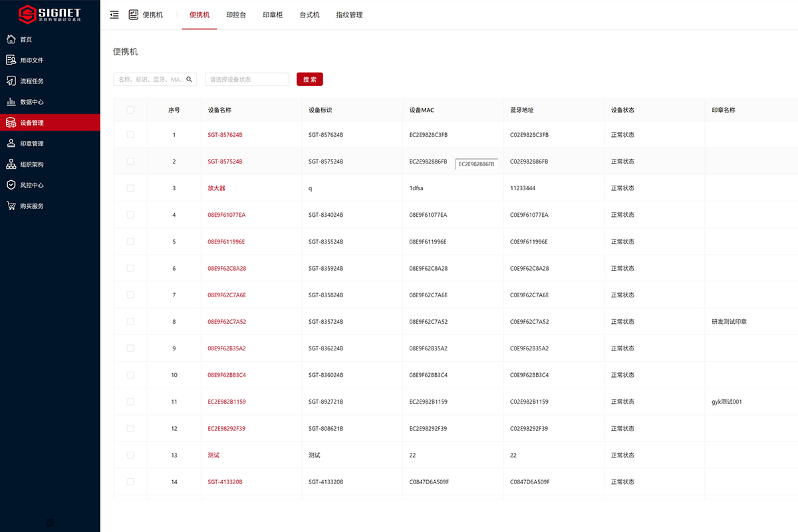
Task: Check the row for 08E9F62C7A6E
Action: (x=130, y=295)
